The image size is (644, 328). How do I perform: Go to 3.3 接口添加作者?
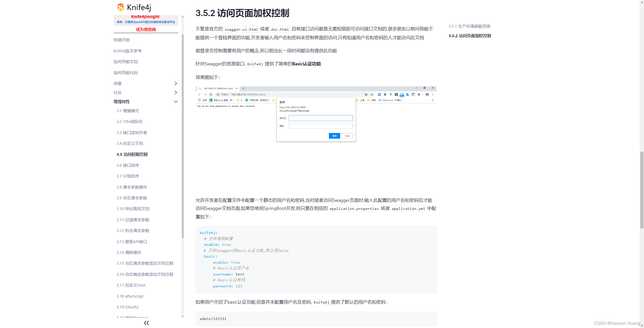(x=132, y=132)
